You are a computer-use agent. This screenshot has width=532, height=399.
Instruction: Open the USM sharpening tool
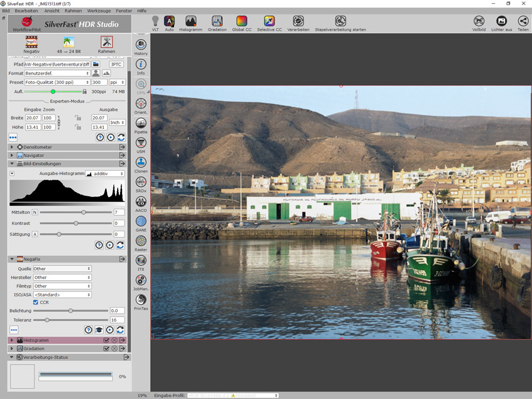tap(141, 143)
